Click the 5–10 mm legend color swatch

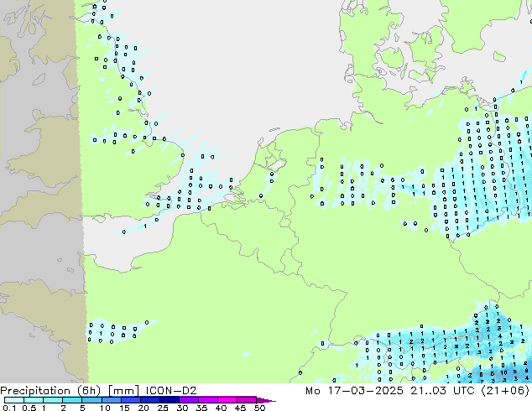point(91,400)
